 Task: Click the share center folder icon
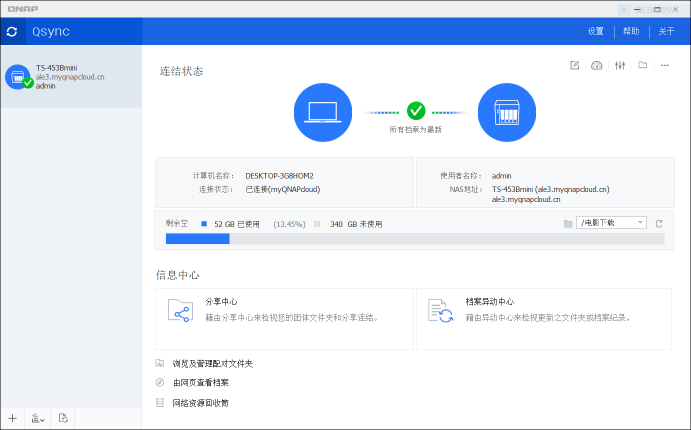[181, 311]
